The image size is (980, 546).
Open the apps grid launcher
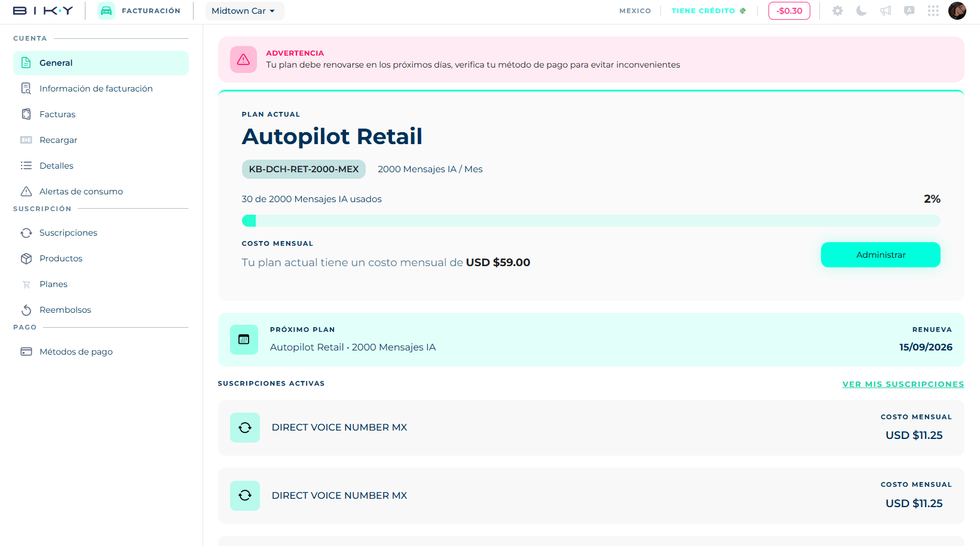(933, 11)
